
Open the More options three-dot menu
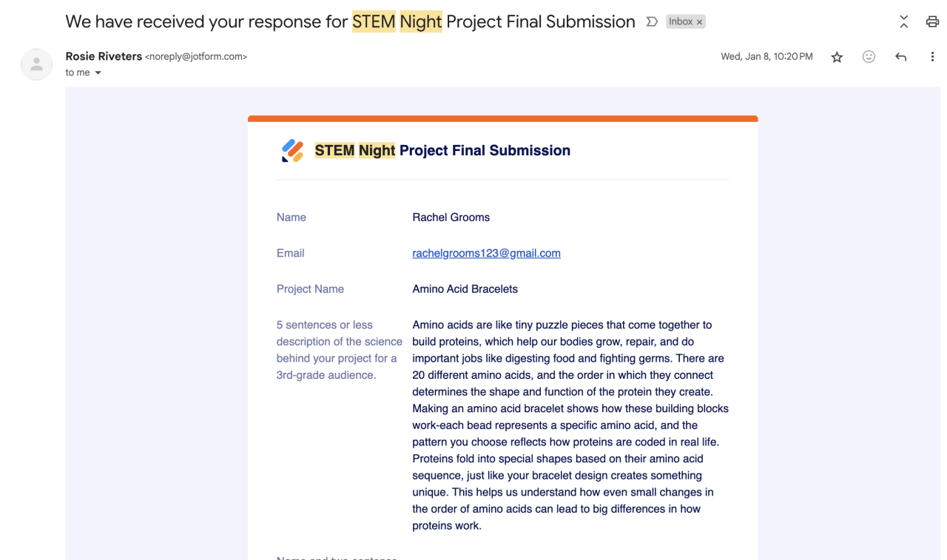point(932,57)
